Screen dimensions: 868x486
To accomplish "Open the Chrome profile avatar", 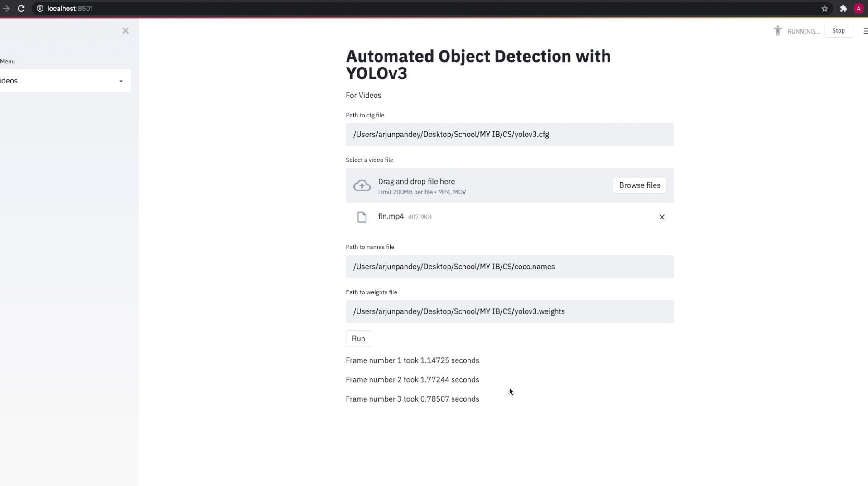I will 858,9.
